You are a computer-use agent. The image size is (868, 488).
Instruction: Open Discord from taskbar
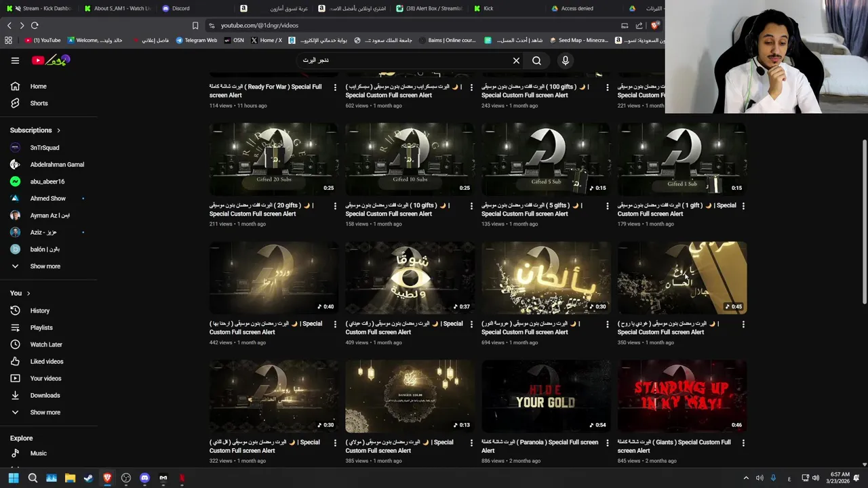[144, 478]
